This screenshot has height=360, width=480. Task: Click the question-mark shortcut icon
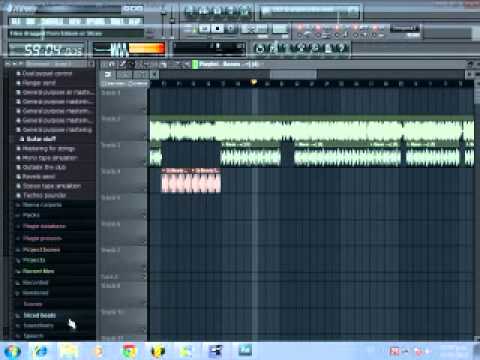(x=342, y=49)
